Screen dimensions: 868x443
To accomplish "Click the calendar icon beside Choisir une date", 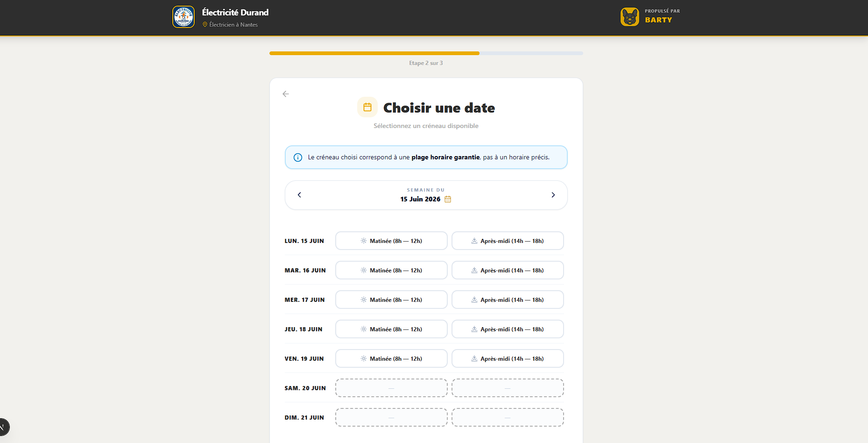I will click(367, 107).
